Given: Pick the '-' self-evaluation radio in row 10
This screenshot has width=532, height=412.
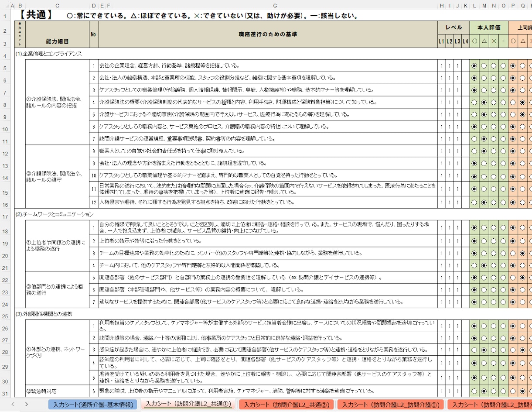Looking at the screenshot, I should (503, 127).
